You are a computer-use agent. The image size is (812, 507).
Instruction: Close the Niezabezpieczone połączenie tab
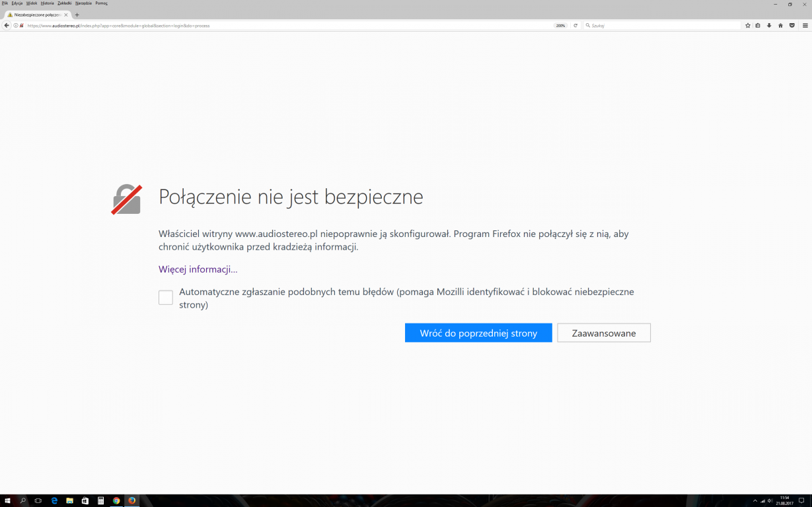point(66,15)
